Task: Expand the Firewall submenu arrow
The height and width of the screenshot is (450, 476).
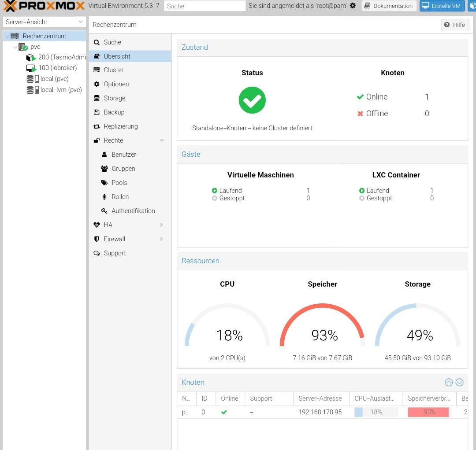Action: (162, 239)
